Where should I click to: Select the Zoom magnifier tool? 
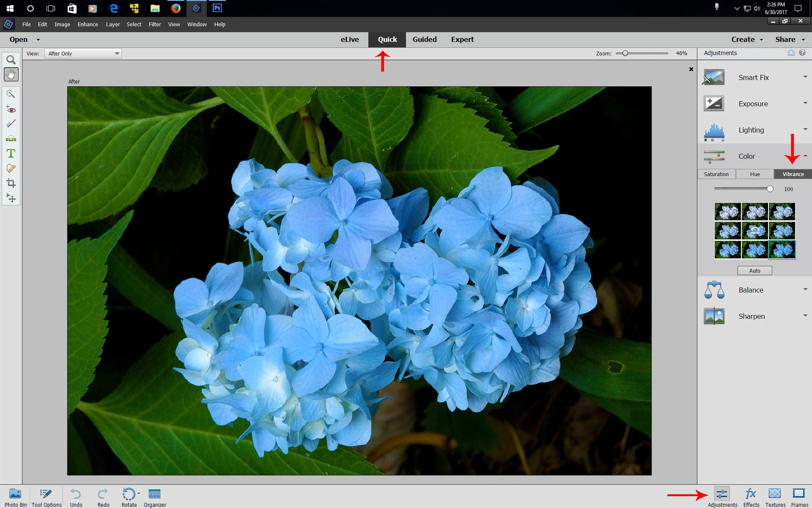tap(11, 60)
